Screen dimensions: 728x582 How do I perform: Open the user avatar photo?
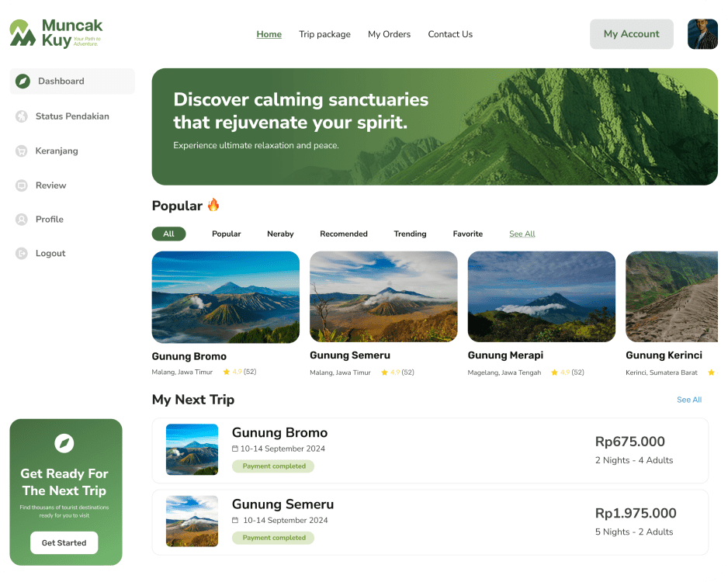[x=702, y=34]
